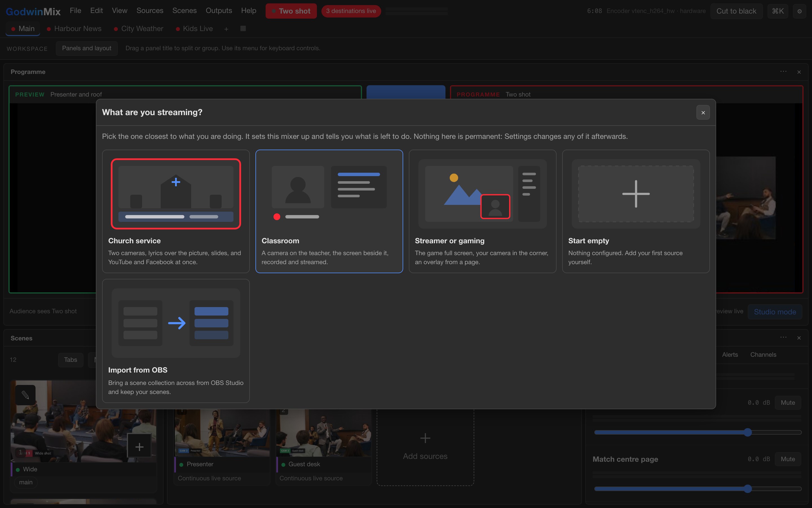
Task: Open the Programme panel options menu
Action: [x=783, y=72]
